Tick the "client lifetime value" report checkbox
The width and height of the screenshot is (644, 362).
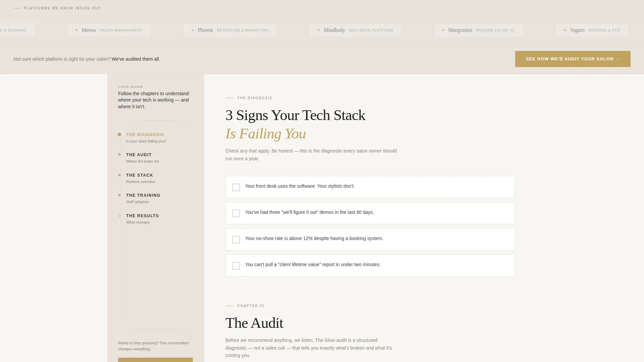pyautogui.click(x=236, y=266)
